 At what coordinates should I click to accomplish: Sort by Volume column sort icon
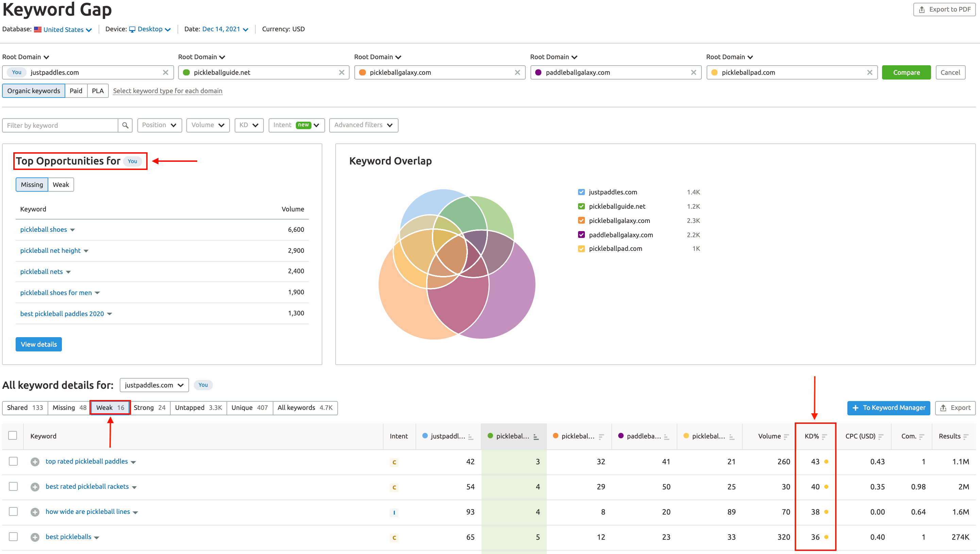(x=786, y=436)
